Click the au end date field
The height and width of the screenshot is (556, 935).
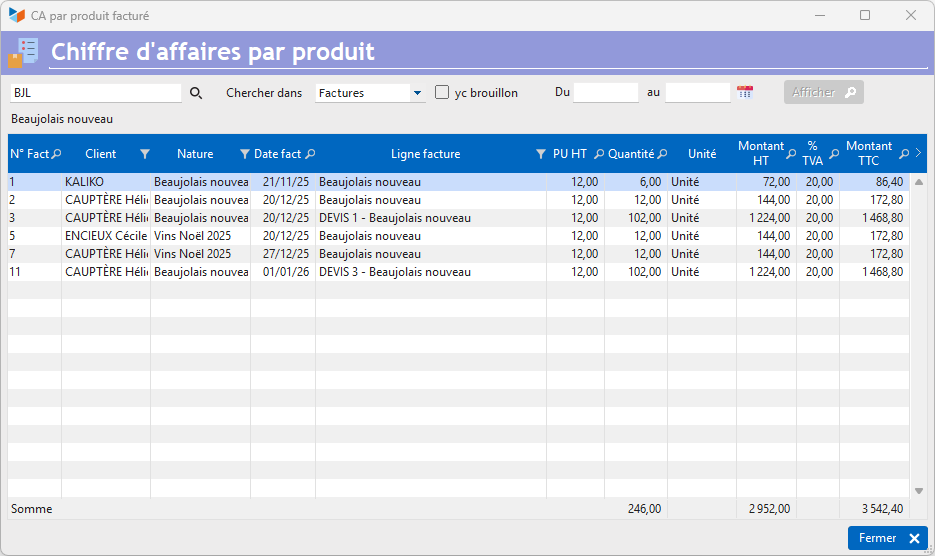coord(697,92)
